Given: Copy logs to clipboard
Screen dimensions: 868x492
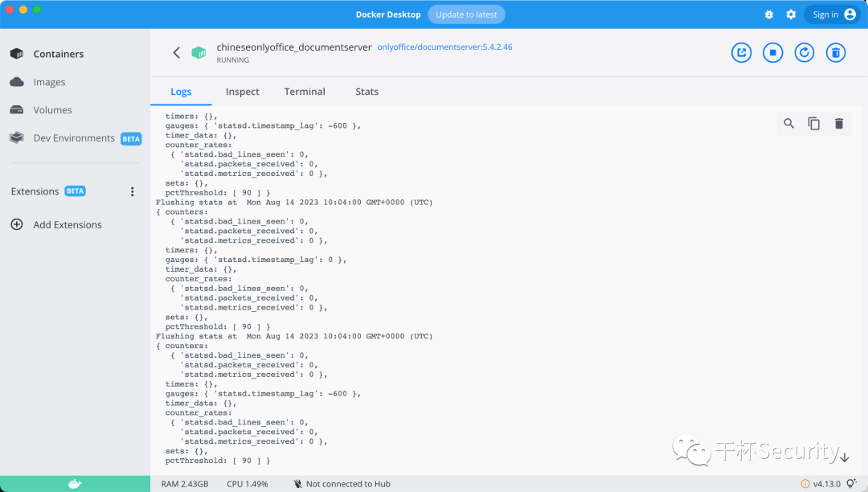Looking at the screenshot, I should 813,124.
